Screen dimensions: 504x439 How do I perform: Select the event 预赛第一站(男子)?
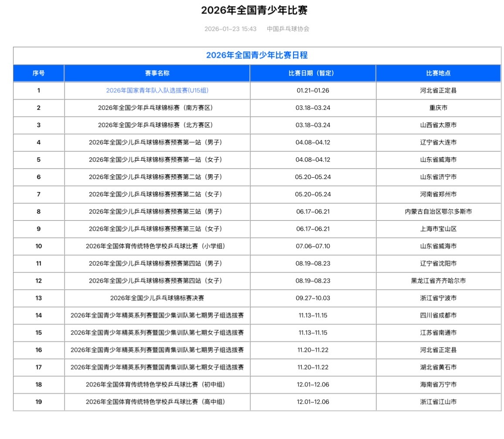(x=157, y=142)
